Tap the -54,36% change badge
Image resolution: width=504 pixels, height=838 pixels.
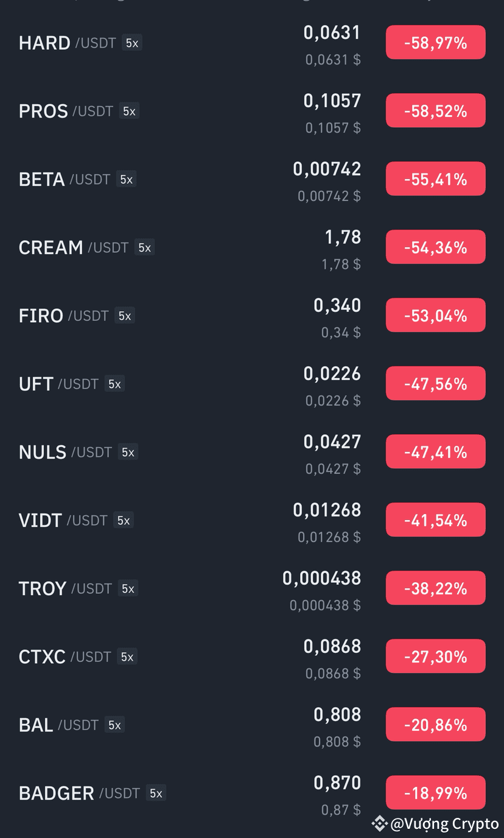[x=436, y=247]
